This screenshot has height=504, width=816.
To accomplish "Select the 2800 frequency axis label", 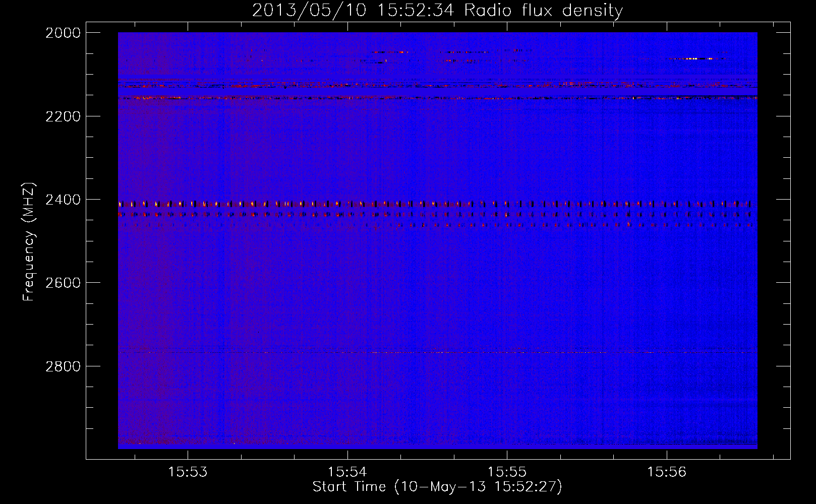I will [63, 366].
